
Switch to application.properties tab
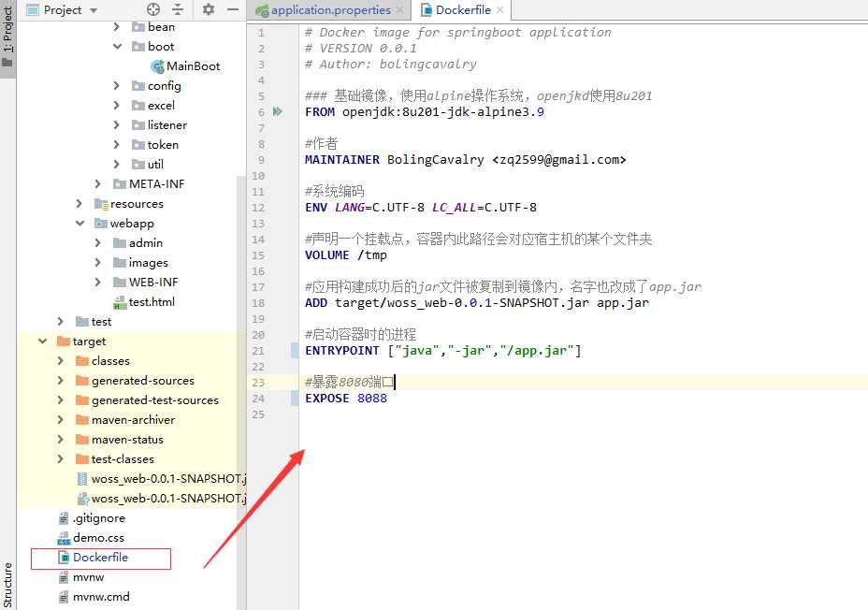click(x=330, y=10)
